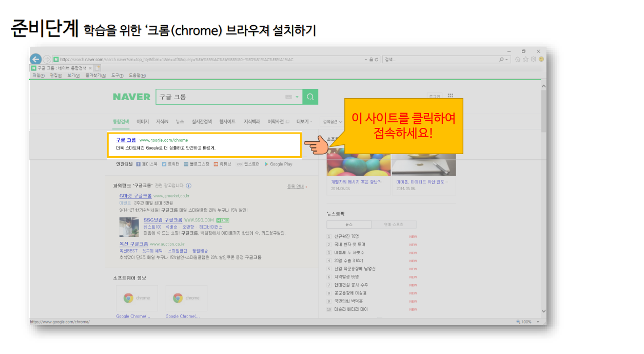
Task: Click the magnifier icon in IE search box
Action: (502, 60)
